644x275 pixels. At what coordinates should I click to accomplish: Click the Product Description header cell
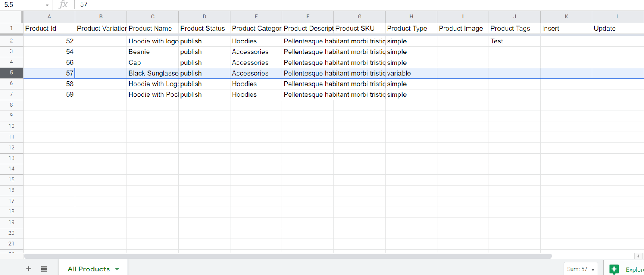coord(308,28)
